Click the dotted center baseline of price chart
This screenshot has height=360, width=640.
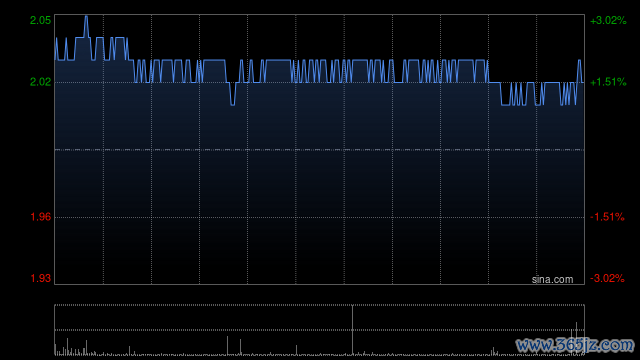coord(319,150)
